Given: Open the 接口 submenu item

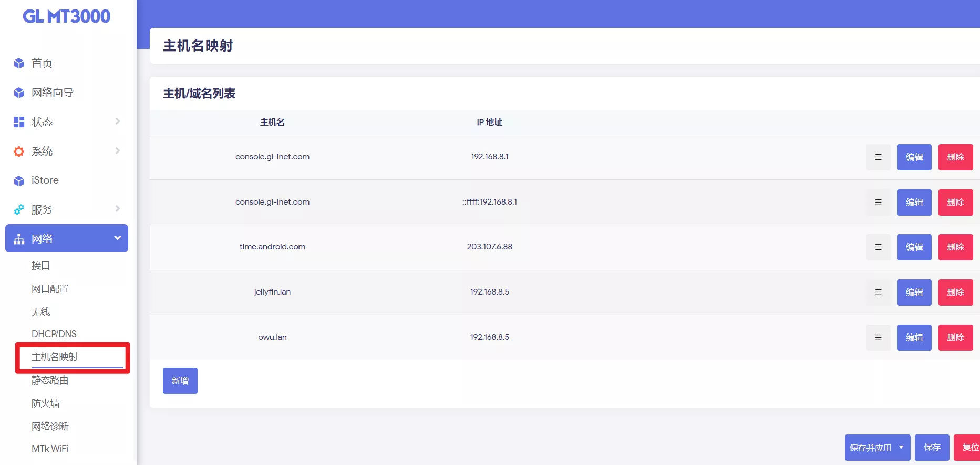Looking at the screenshot, I should pos(41,266).
